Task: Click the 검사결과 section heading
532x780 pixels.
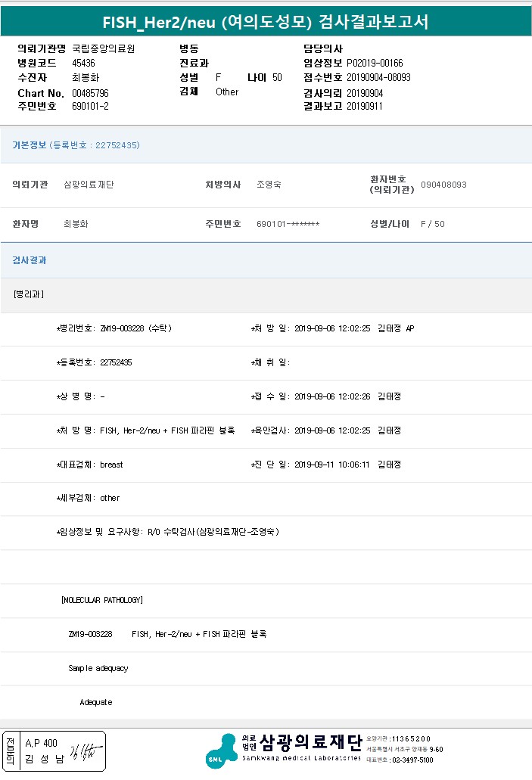Action: [30, 260]
